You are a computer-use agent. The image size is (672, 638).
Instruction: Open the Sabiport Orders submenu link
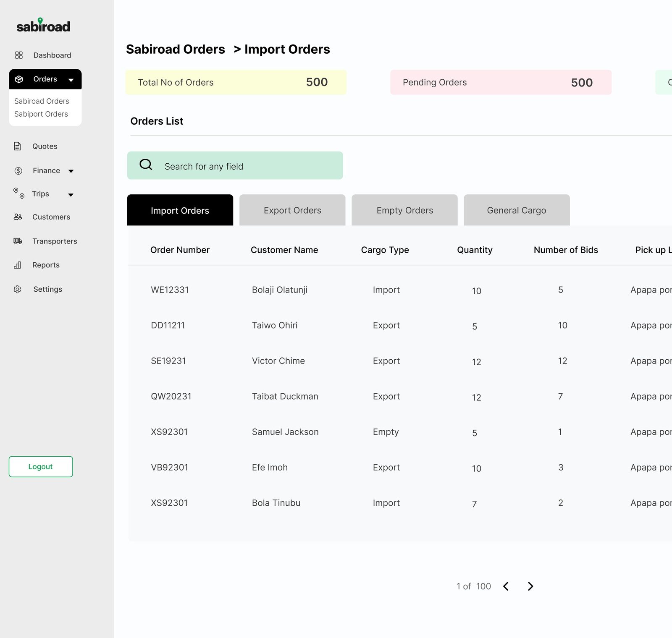tap(41, 114)
